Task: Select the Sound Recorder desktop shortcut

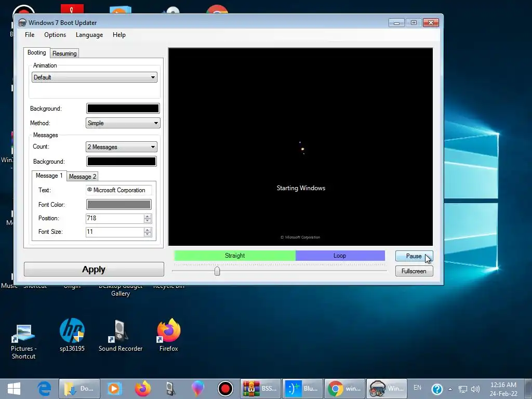Action: click(121, 335)
